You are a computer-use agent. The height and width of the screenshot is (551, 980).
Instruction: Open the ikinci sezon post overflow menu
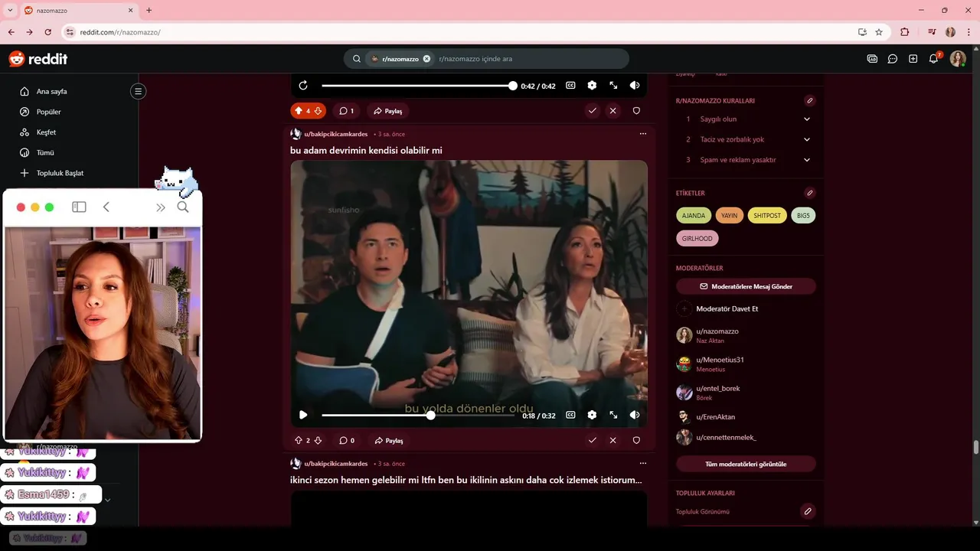coord(642,464)
